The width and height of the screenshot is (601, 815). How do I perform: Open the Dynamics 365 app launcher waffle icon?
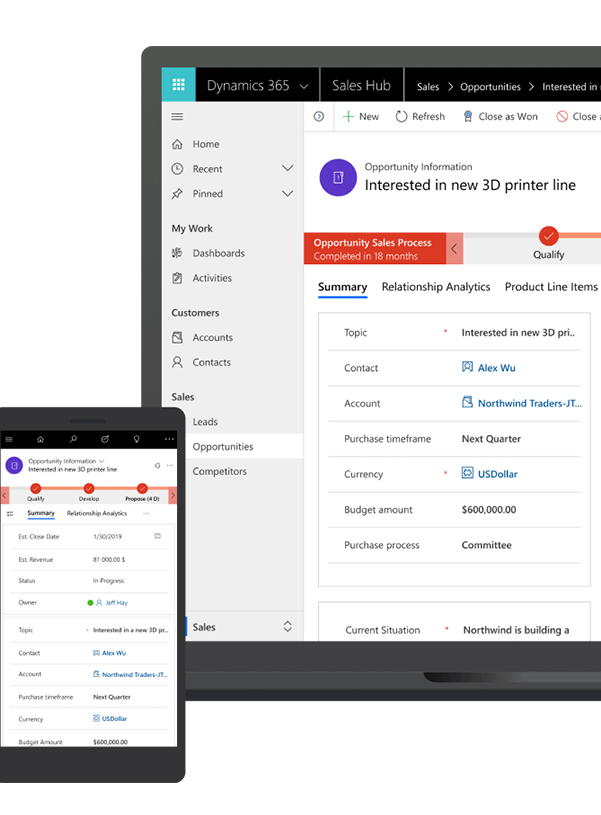tap(178, 84)
